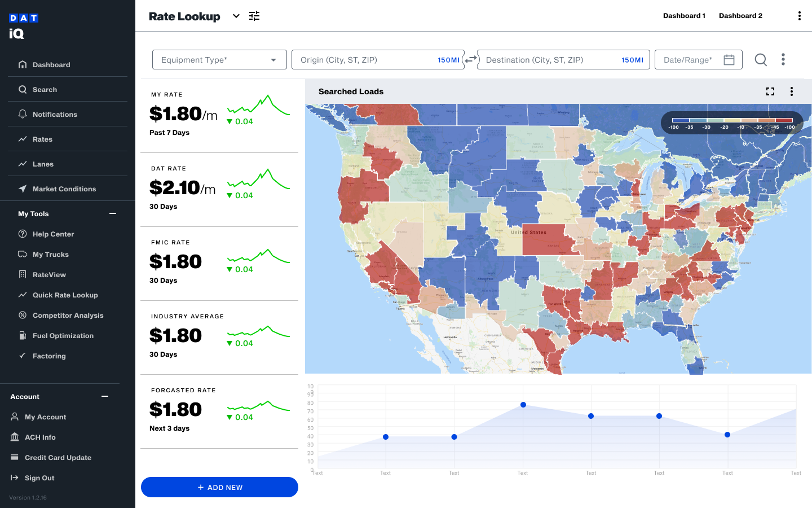Viewport: 812px width, 508px height.
Task: Click Sign Out in the sidebar
Action: (39, 478)
